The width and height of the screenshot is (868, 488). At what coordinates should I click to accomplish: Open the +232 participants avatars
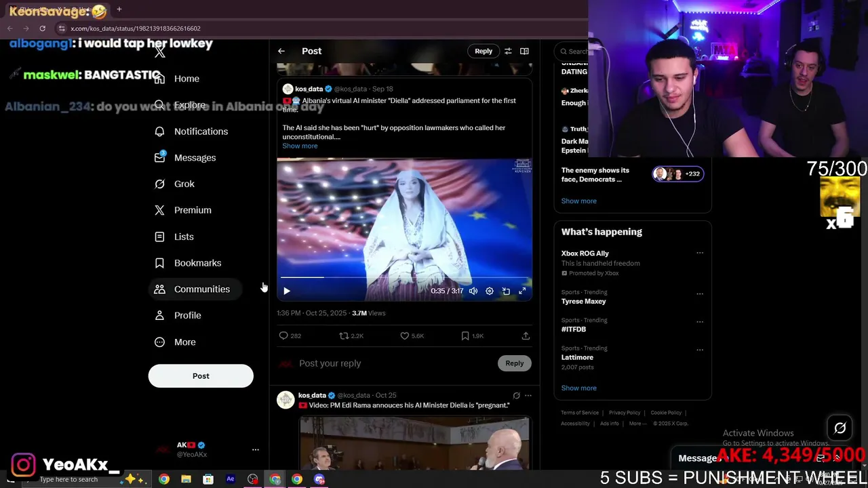point(677,174)
